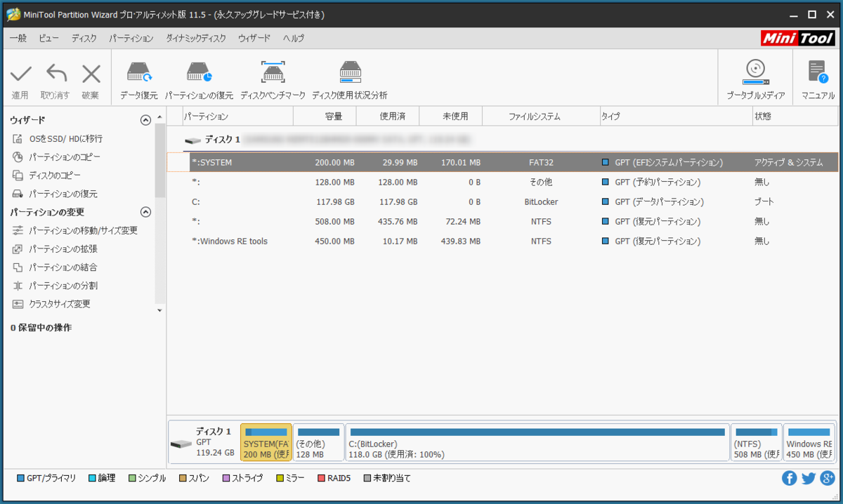Select the *:SYSTEM partition row
Image resolution: width=843 pixels, height=504 pixels.
click(503, 162)
